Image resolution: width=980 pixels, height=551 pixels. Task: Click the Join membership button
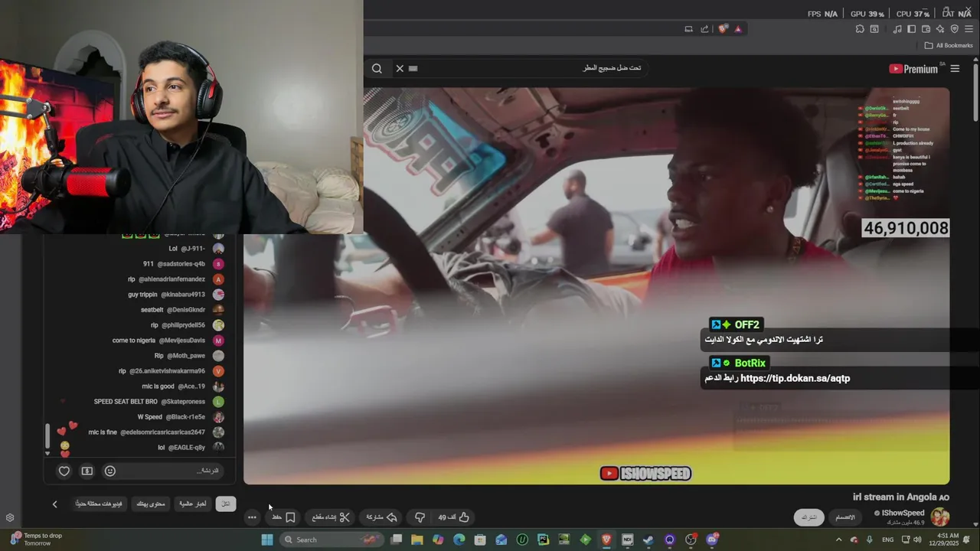[844, 517]
